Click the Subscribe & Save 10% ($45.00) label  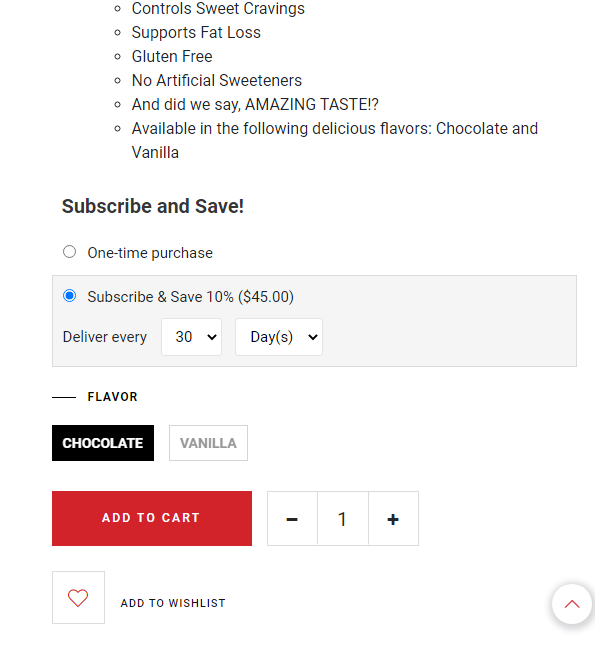click(190, 297)
